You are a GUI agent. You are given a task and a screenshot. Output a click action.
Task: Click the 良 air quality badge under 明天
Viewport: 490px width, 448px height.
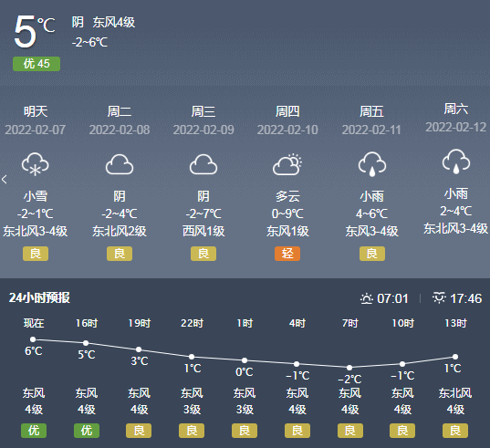click(x=36, y=254)
